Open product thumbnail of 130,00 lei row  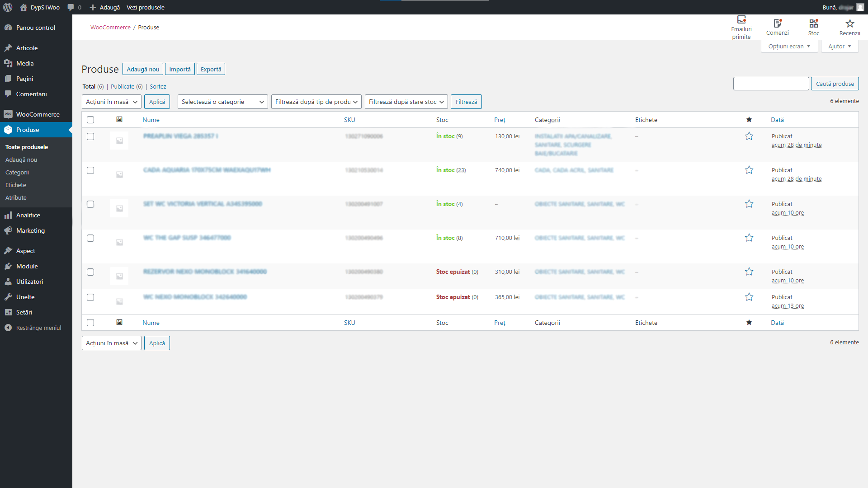[x=119, y=141]
